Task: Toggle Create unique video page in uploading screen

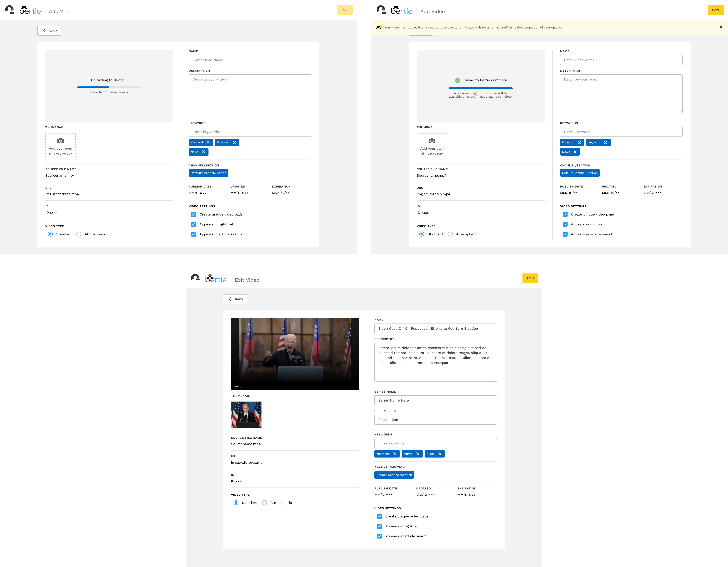Action: click(x=194, y=215)
